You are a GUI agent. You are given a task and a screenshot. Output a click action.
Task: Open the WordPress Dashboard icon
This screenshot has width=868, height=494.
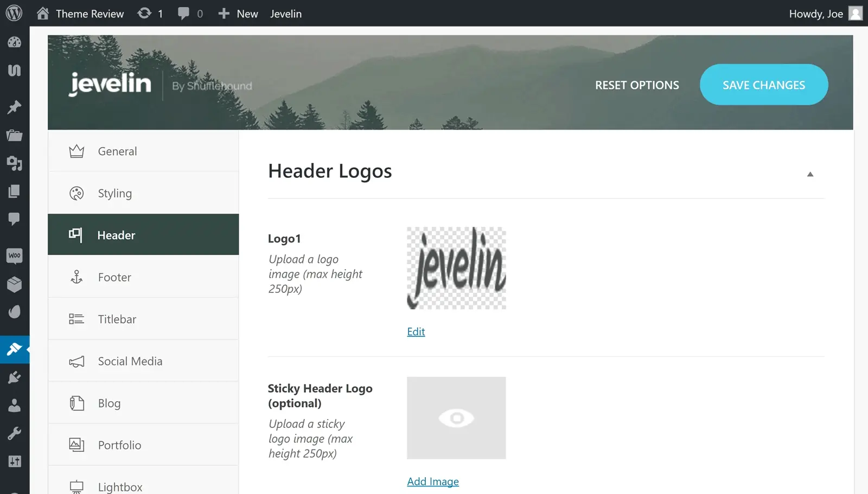tap(15, 42)
